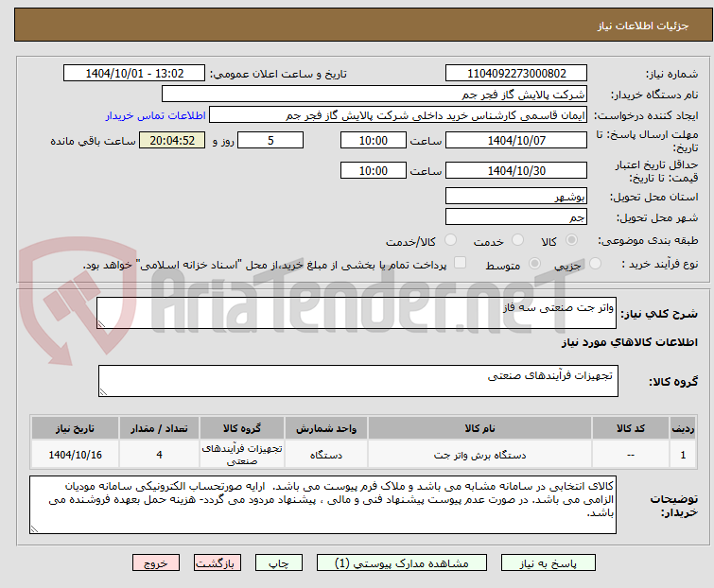Open اطلاعات تماس خریدار link
The height and width of the screenshot is (588, 714).
point(156,115)
